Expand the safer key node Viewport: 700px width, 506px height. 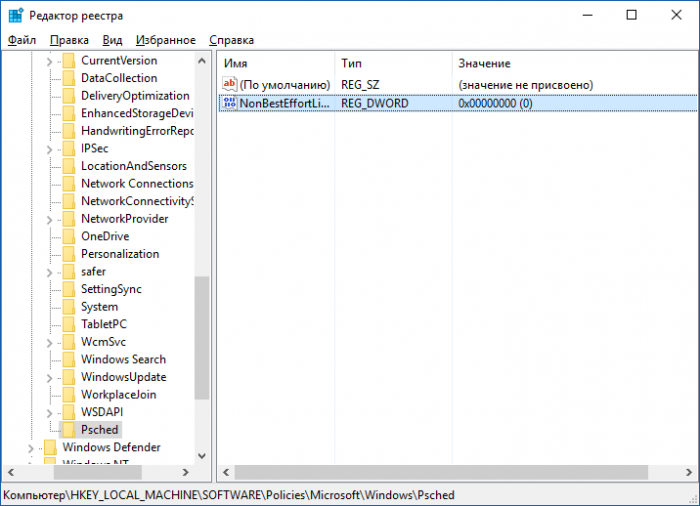click(50, 272)
